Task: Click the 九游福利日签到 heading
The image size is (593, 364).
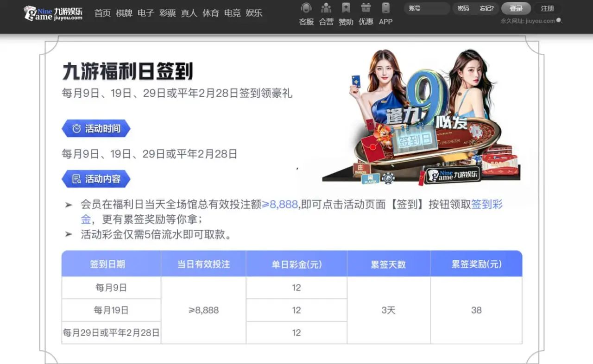Action: pyautogui.click(x=128, y=72)
